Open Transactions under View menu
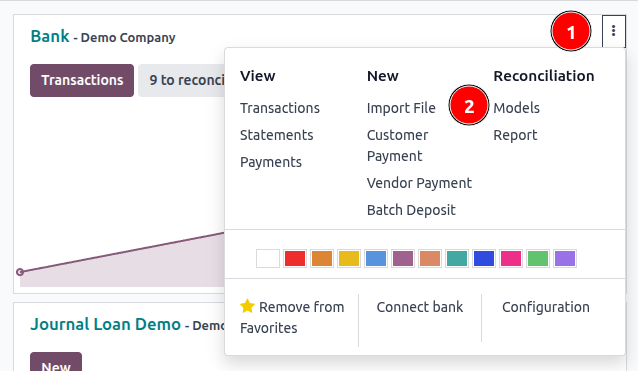The height and width of the screenshot is (371, 638). 280,108
